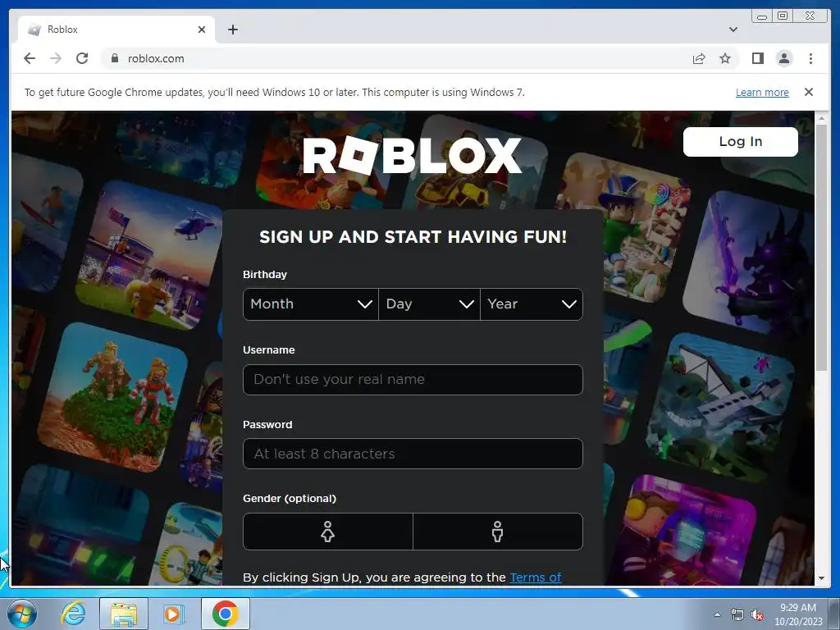The height and width of the screenshot is (630, 840).
Task: Focus the Username input field
Action: [413, 379]
